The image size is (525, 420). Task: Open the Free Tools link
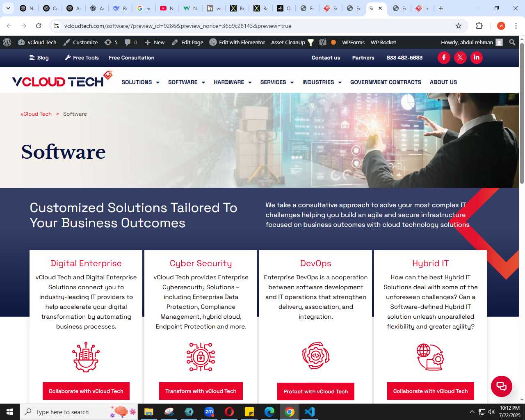tap(82, 58)
